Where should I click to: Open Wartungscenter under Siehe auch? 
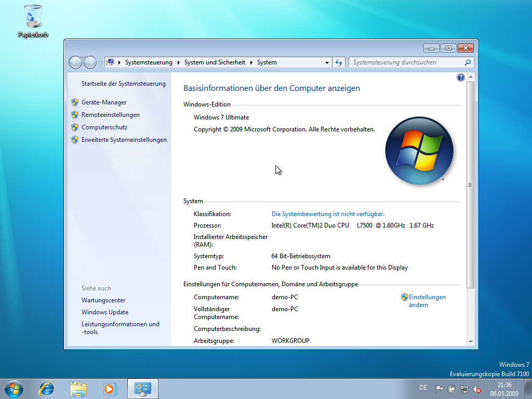[103, 300]
